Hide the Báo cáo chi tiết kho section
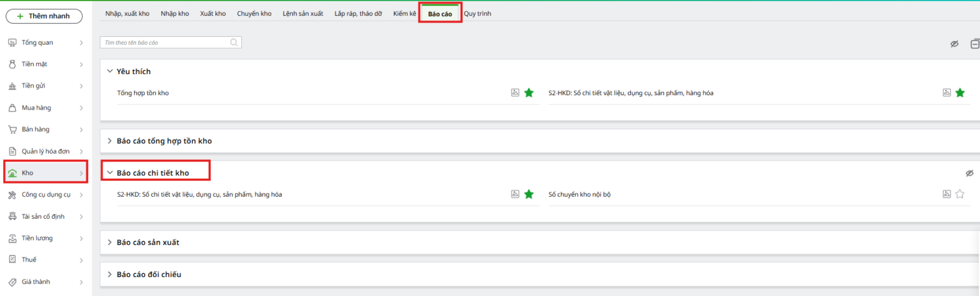Image resolution: width=980 pixels, height=296 pixels. pyautogui.click(x=970, y=173)
